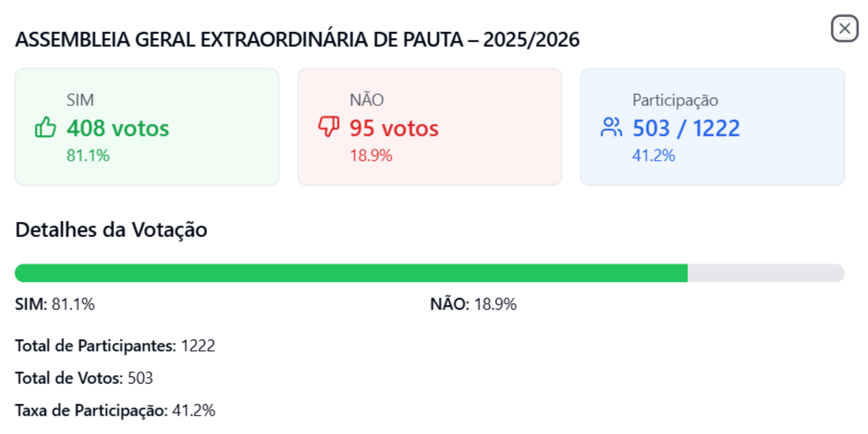868x434 pixels.
Task: Click the Taxa de Participação line
Action: coord(115,410)
